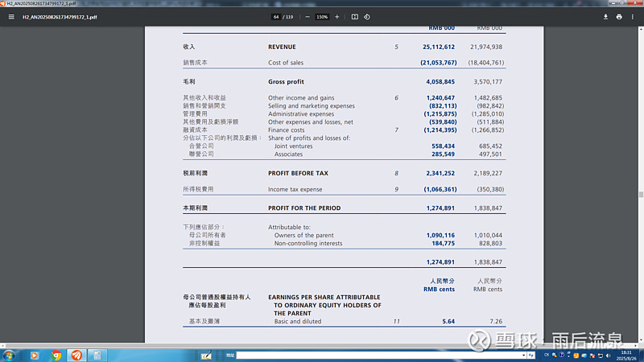Click the system clock showing 18:31

pos(625,355)
